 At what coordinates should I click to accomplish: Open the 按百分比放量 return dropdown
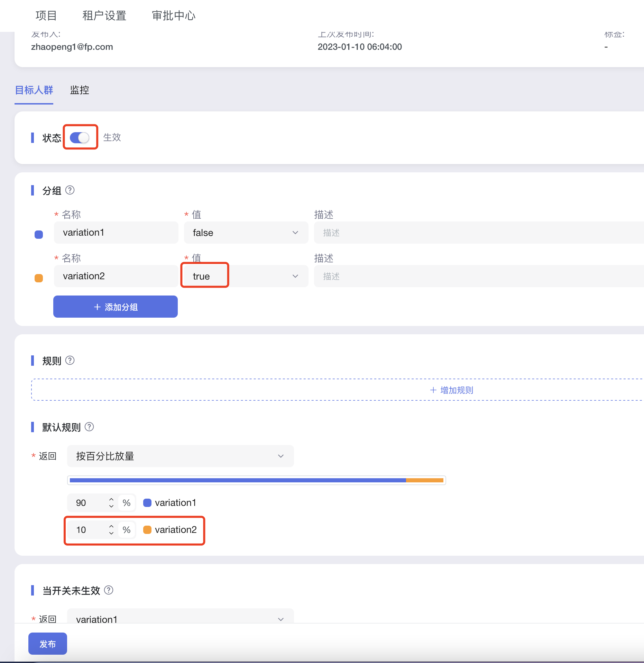coord(180,456)
